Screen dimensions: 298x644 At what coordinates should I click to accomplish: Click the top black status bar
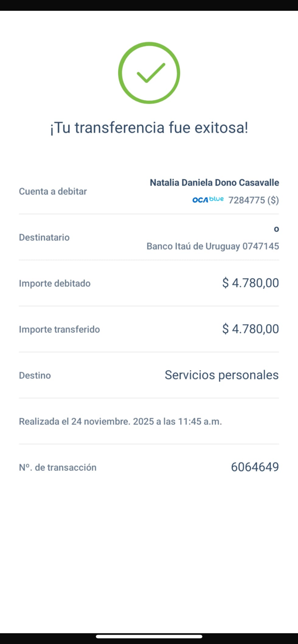pyautogui.click(x=149, y=5)
